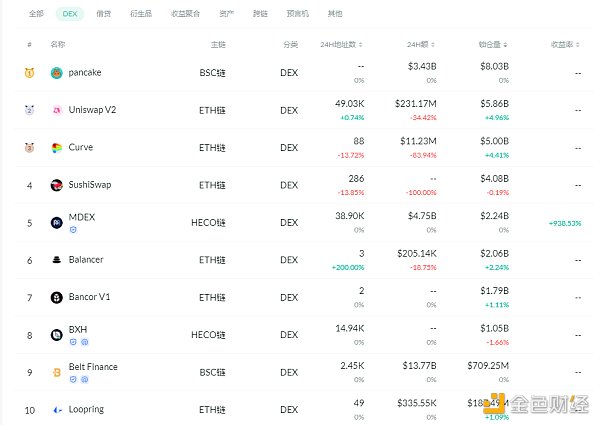
Task: Open the Belt Finance project link
Action: click(93, 367)
